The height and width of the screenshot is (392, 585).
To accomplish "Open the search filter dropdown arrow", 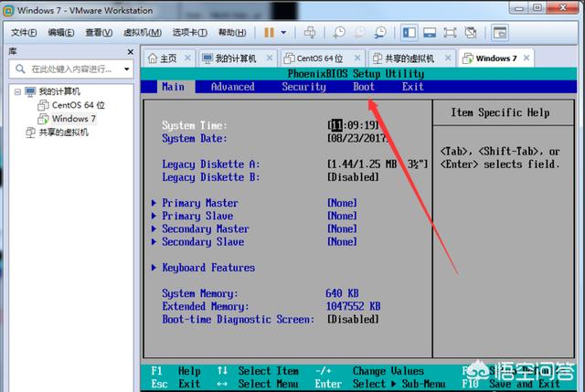I will click(x=127, y=69).
